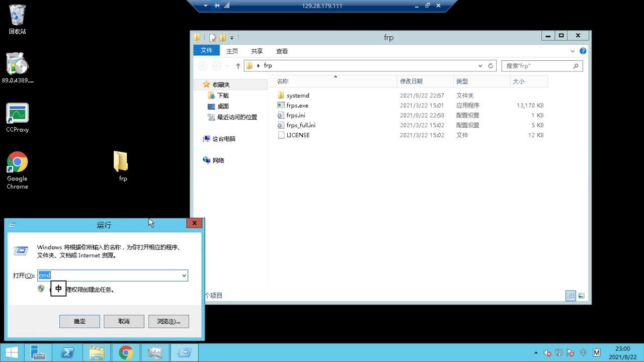Launch PowerShell from the taskbar

click(67, 352)
